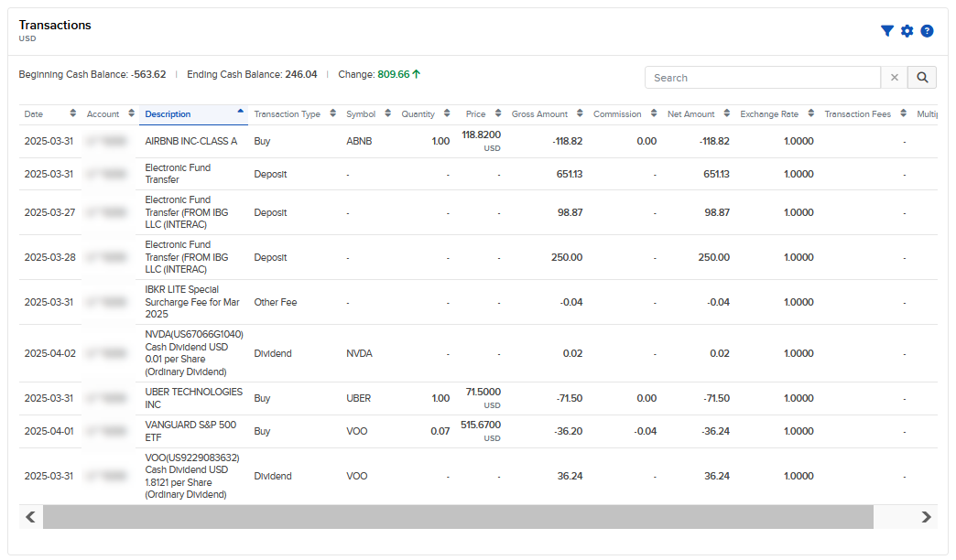Clear the search using the X icon
Image resolution: width=956 pixels, height=560 pixels.
point(895,77)
